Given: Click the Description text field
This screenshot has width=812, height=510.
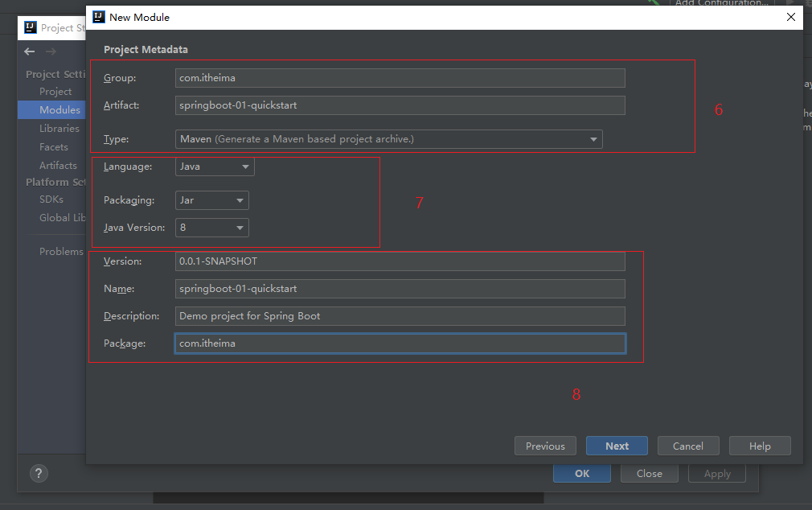Looking at the screenshot, I should point(400,316).
